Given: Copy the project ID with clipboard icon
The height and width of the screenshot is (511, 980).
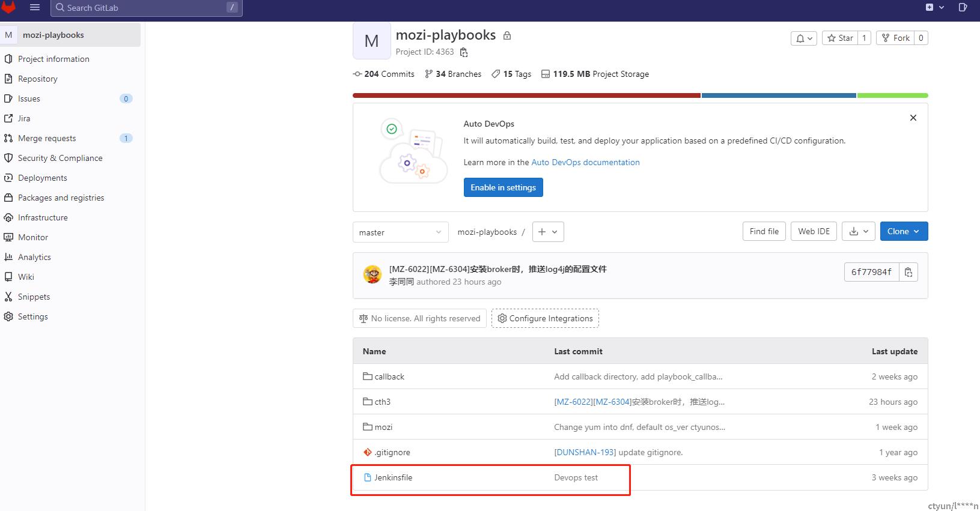Looking at the screenshot, I should 464,52.
